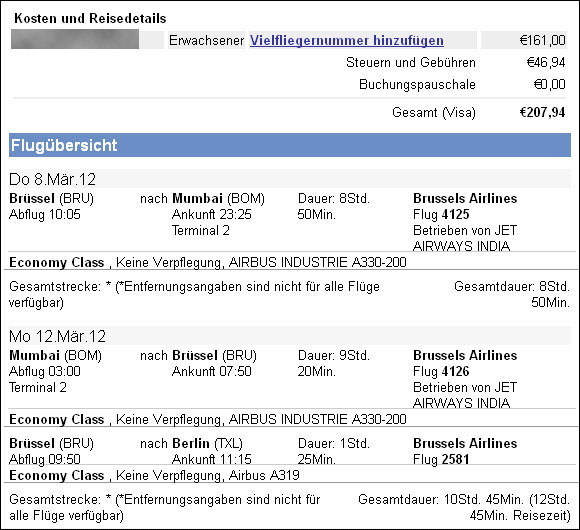Click flight number 2581
Viewport: 580px width, 530px height.
pyautogui.click(x=455, y=459)
